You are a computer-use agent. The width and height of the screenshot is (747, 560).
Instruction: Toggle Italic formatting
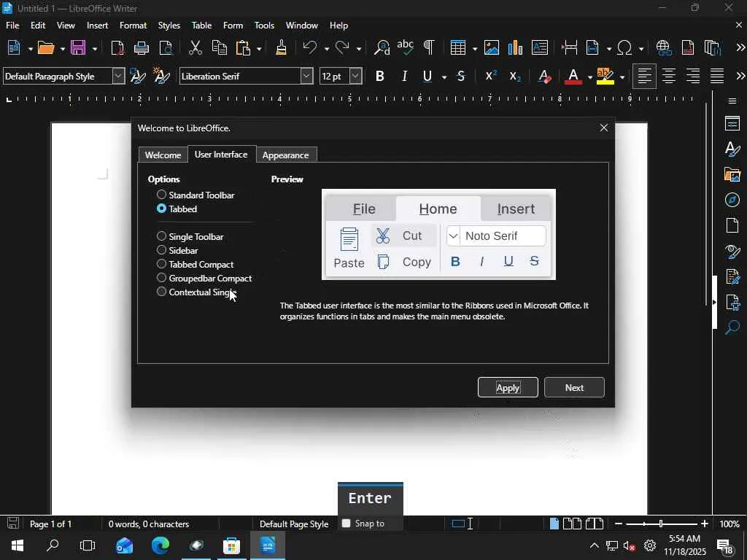pyautogui.click(x=404, y=76)
